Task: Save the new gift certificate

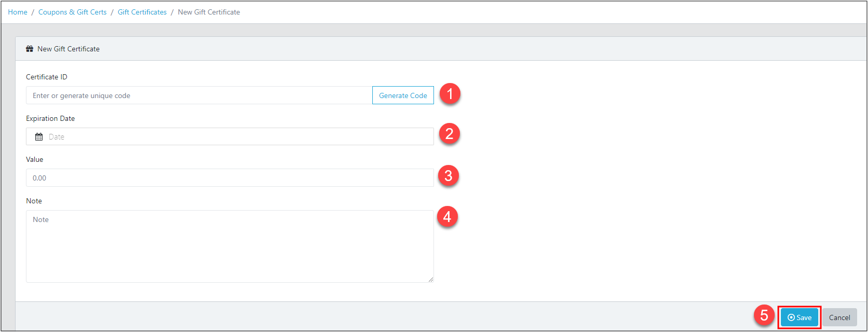Action: pyautogui.click(x=800, y=317)
